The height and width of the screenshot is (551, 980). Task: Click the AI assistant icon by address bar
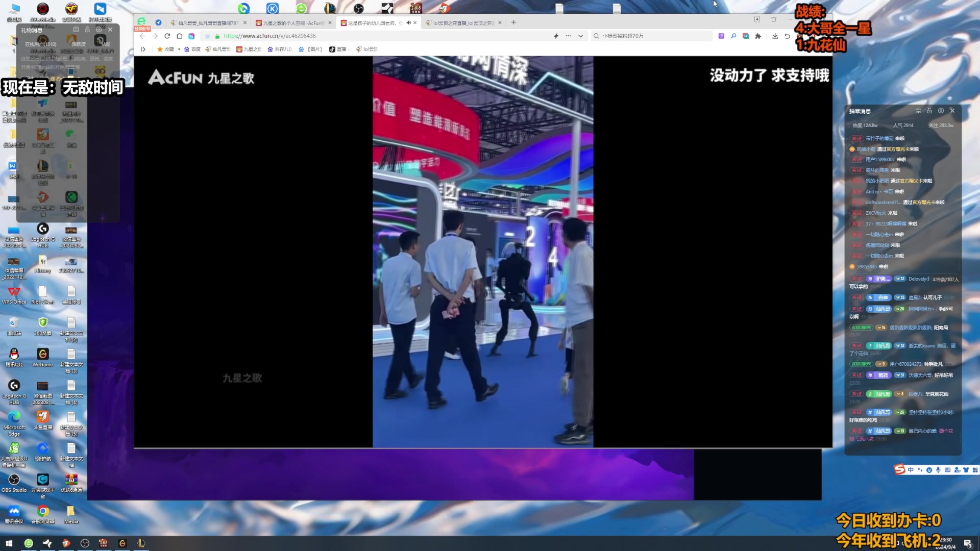pyautogui.click(x=191, y=36)
